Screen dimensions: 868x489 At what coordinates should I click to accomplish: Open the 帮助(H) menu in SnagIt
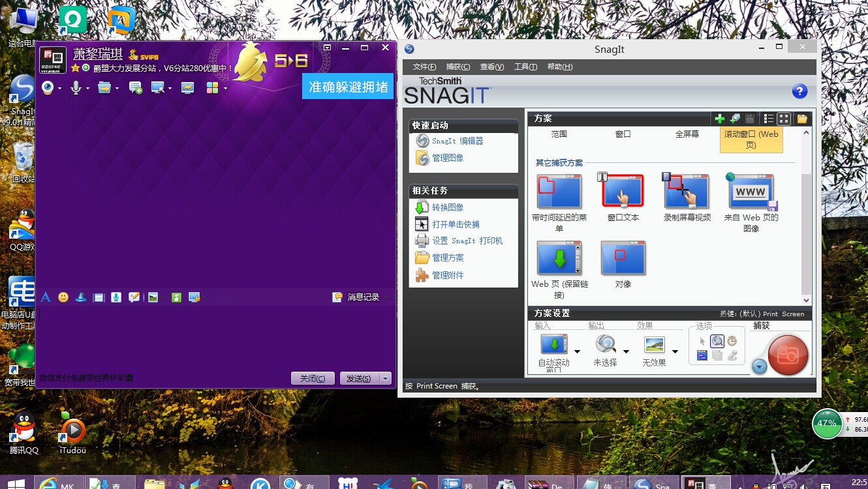[x=560, y=67]
